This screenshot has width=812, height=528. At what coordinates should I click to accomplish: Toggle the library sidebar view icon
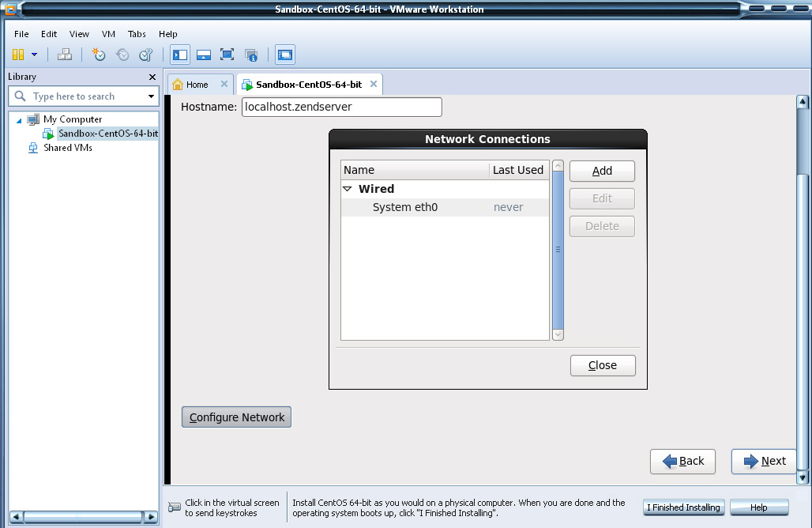[x=180, y=55]
